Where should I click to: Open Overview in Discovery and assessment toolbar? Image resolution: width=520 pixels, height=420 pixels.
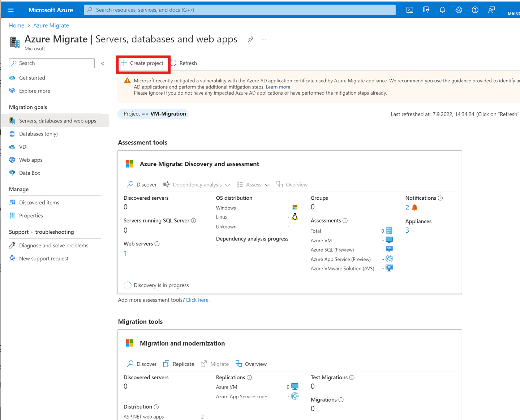(x=292, y=185)
